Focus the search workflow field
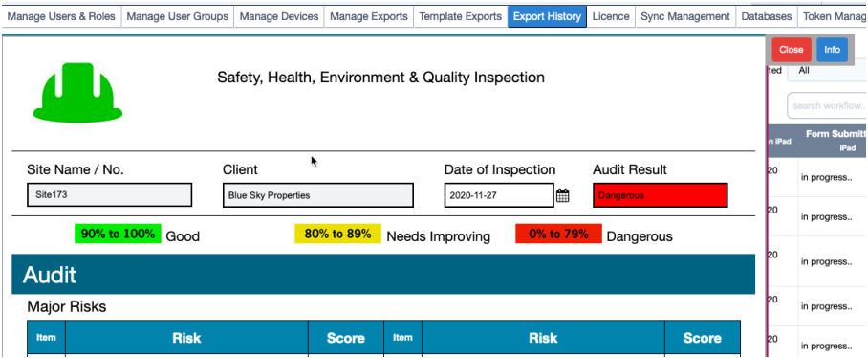The width and height of the screenshot is (868, 358). [828, 105]
